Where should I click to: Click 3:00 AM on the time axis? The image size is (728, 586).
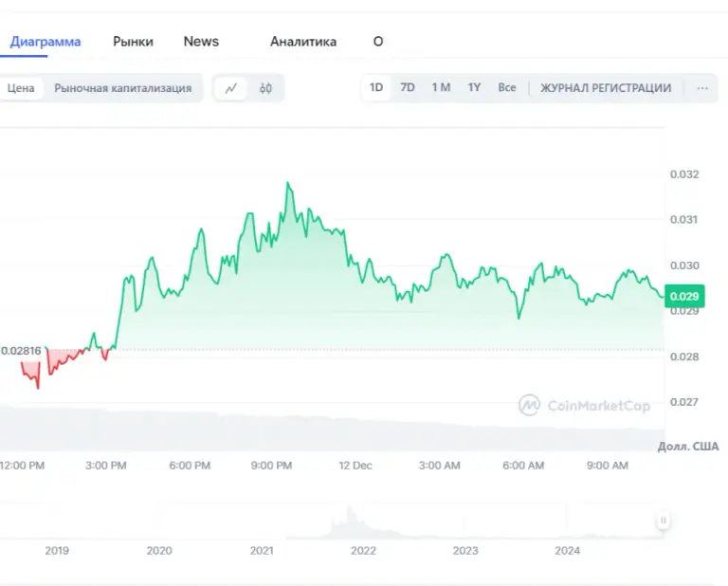[x=439, y=466]
